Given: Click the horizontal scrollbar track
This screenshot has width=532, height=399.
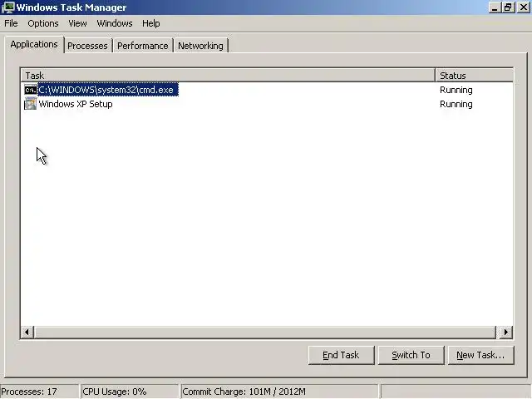Looking at the screenshot, I should tap(265, 332).
